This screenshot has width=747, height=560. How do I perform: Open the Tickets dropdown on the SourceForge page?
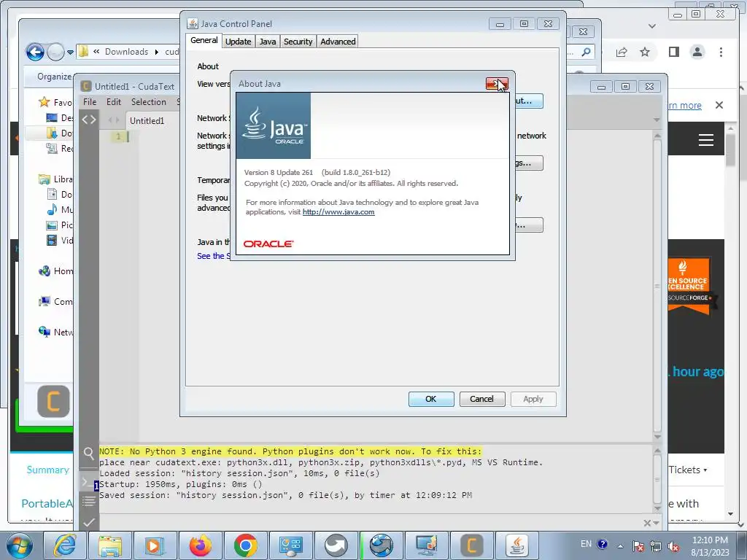click(x=688, y=470)
